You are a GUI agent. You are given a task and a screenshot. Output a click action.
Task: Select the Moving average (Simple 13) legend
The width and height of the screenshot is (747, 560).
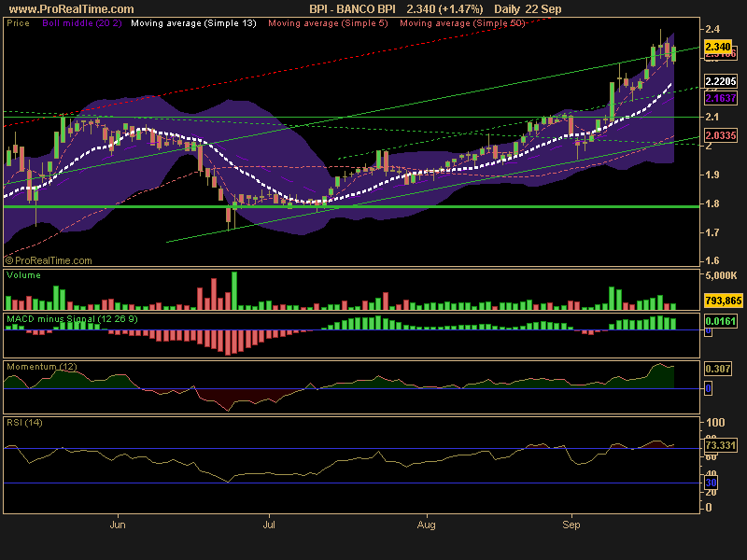coord(193,23)
